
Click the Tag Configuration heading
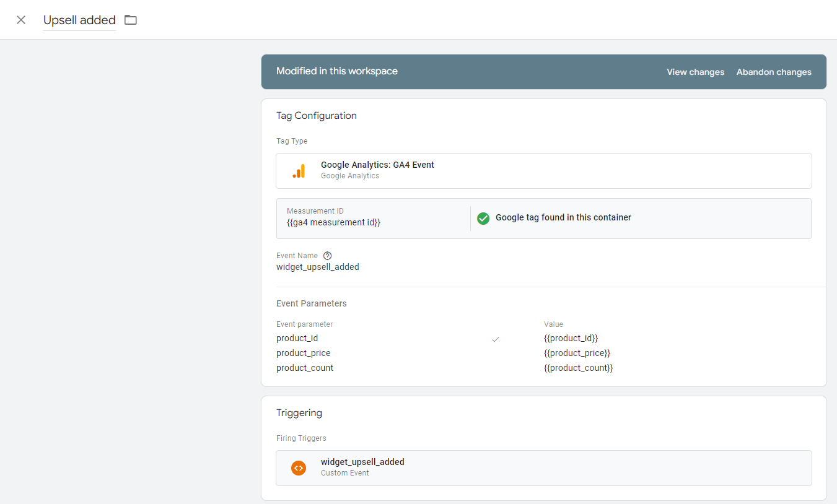coord(316,116)
